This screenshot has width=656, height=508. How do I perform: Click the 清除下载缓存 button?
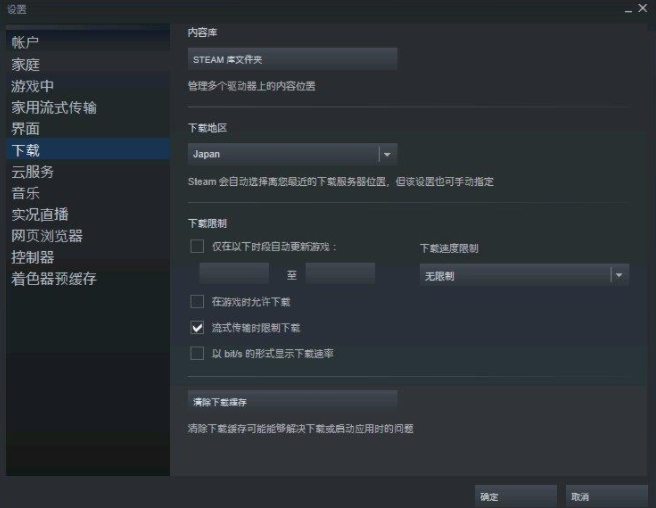tap(292, 402)
